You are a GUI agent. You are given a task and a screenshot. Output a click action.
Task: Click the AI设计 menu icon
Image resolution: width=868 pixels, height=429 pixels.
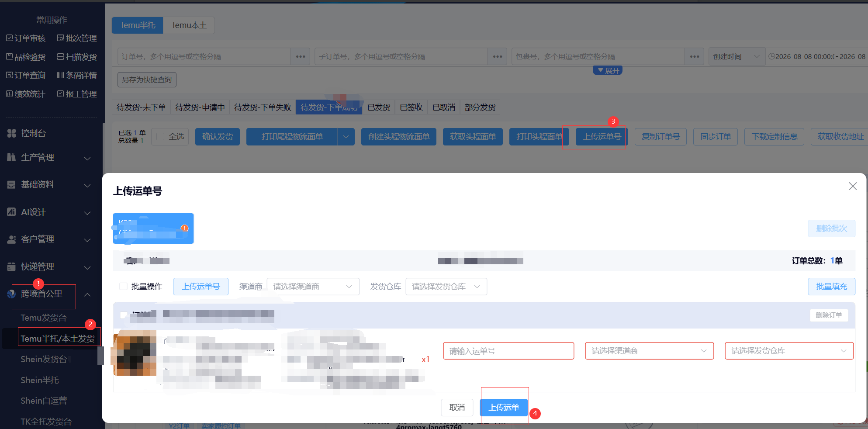[11, 212]
